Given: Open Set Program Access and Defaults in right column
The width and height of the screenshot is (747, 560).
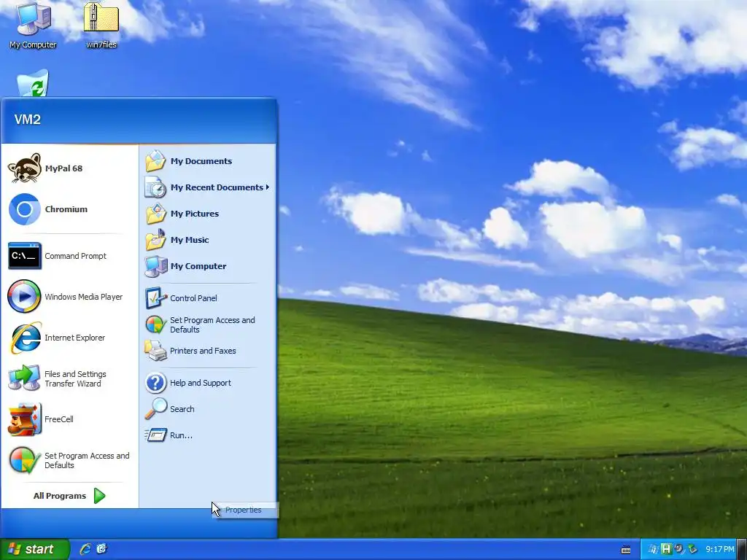Looking at the screenshot, I should pos(156,324).
